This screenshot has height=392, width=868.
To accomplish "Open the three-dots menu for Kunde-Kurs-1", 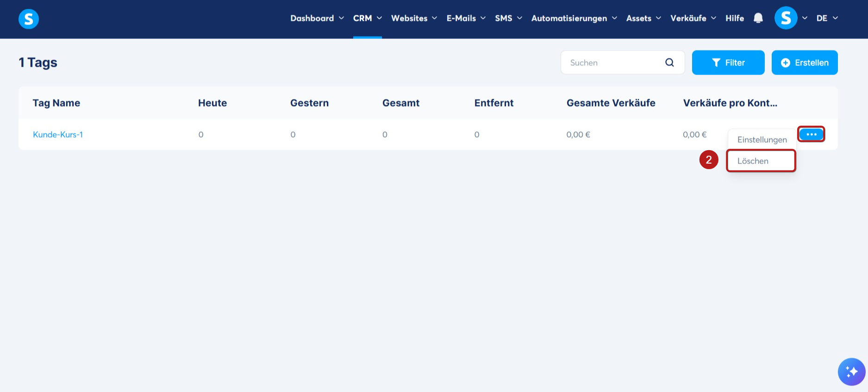I will (811, 134).
